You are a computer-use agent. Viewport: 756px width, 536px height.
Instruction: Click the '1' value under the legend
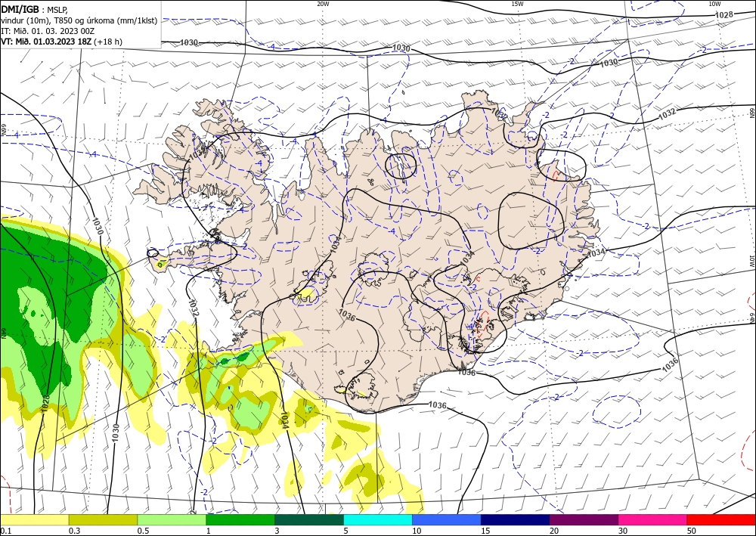[209, 531]
